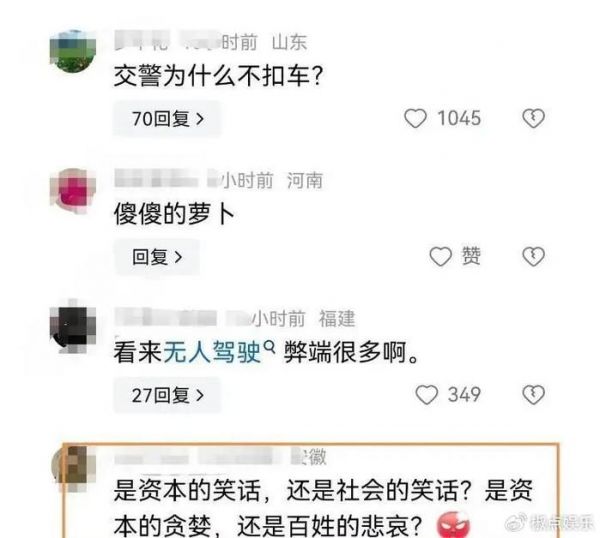Viewport: 600px width, 538px height.
Task: Open the 无人驾驶 search link
Action: (x=212, y=352)
